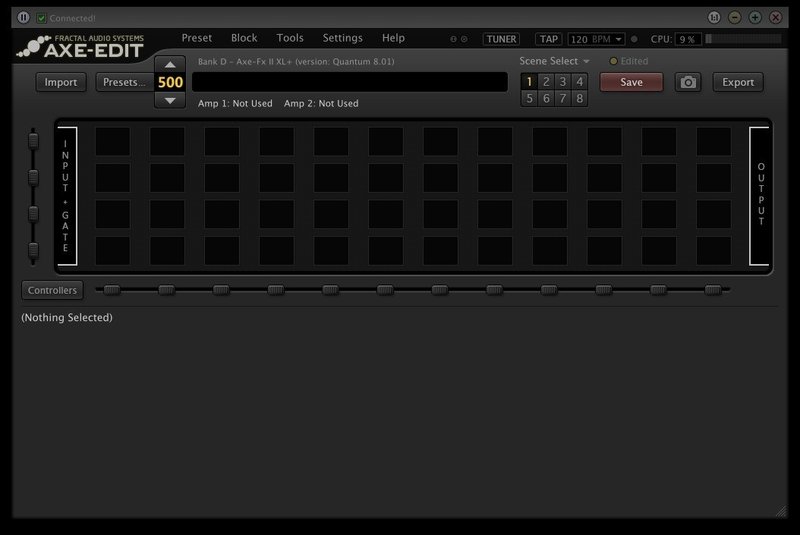Select scene 8

pos(580,98)
